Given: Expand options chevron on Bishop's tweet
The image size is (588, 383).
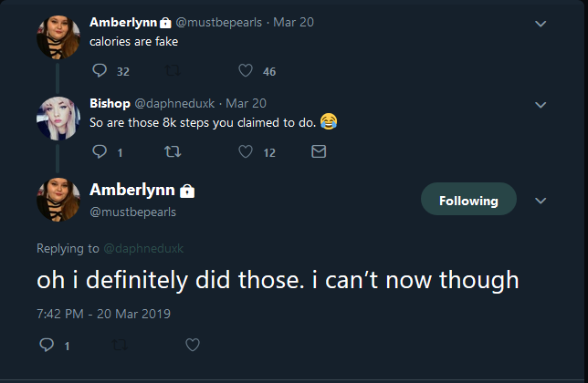Looking at the screenshot, I should point(541,105).
